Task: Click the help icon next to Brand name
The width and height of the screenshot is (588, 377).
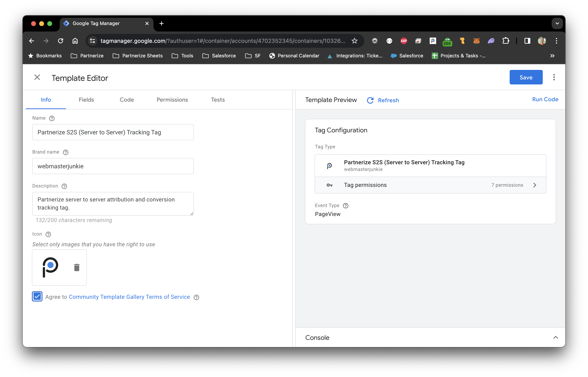Action: (66, 152)
